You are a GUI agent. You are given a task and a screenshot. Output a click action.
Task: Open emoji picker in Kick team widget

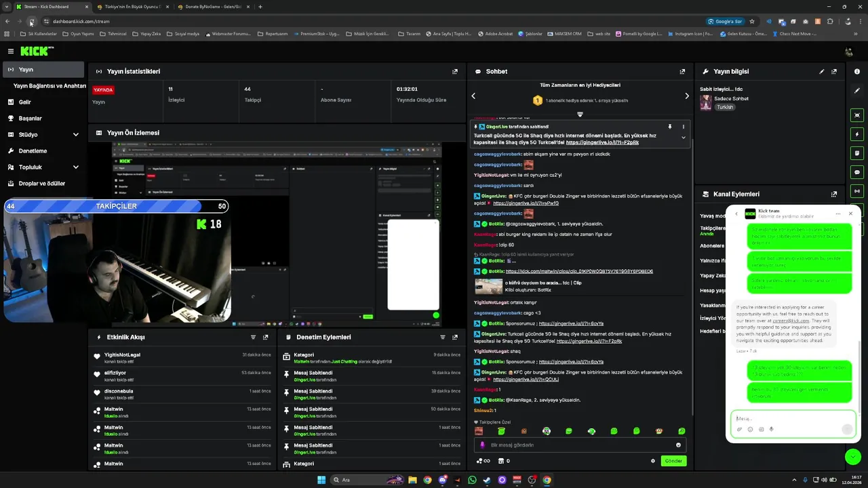click(x=750, y=429)
